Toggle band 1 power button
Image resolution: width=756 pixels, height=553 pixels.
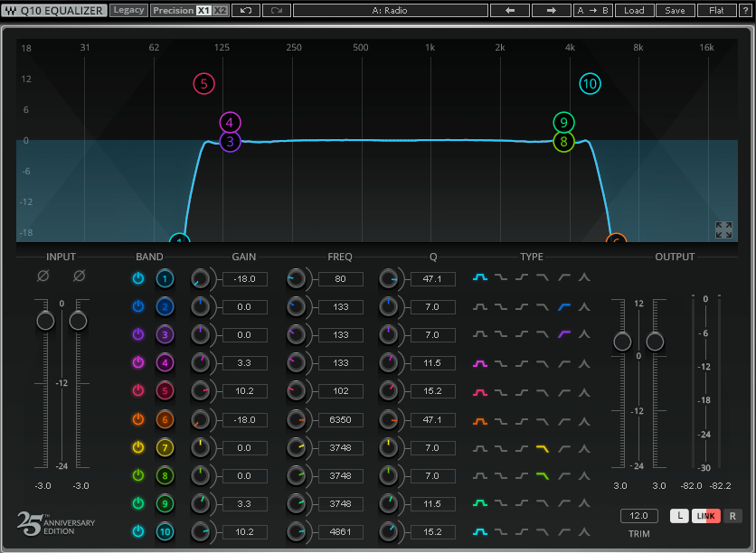pos(138,278)
